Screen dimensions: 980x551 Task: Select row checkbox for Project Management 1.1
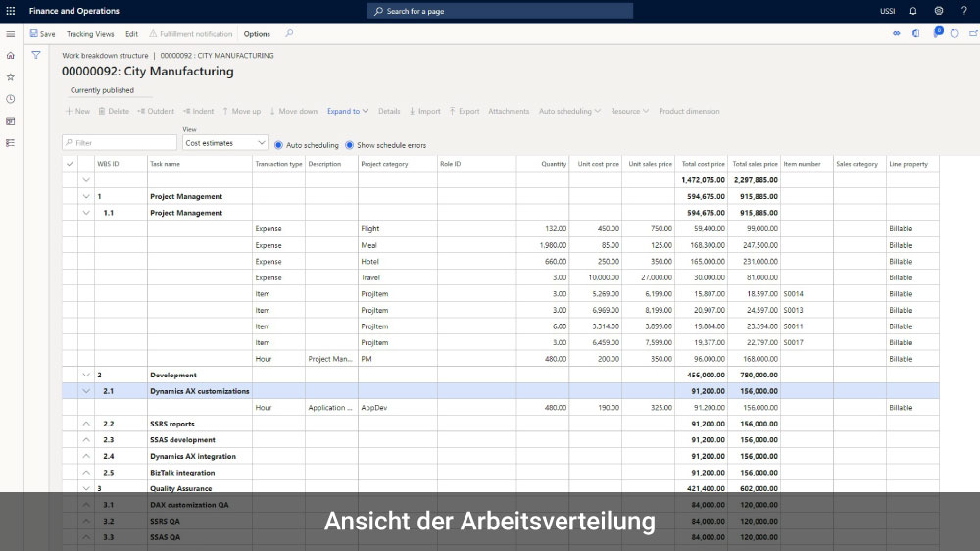(x=70, y=213)
